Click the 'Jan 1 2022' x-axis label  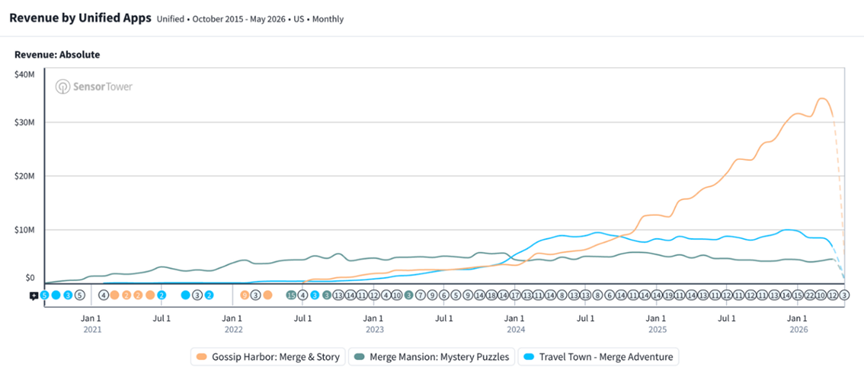(x=233, y=323)
